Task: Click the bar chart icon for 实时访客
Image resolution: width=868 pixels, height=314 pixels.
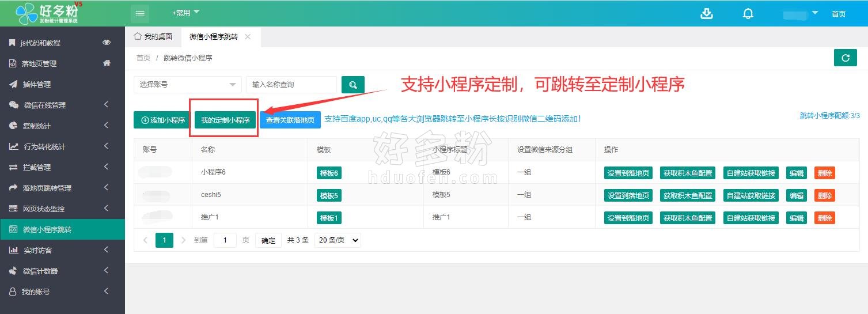Action: tap(13, 250)
